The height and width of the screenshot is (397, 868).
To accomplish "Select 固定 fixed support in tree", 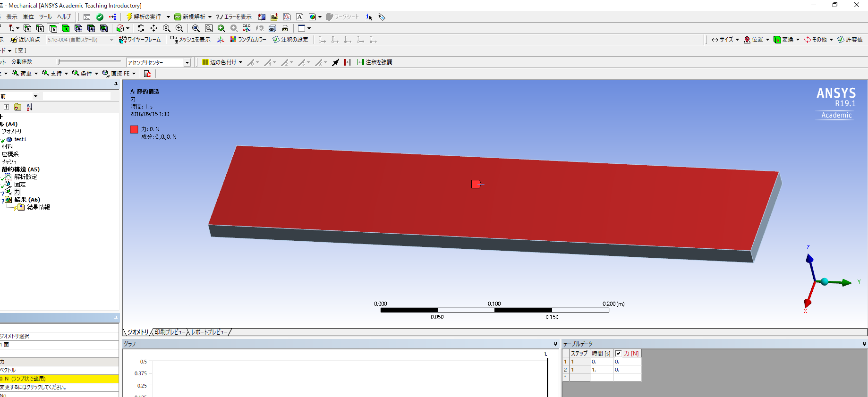I will pyautogui.click(x=20, y=185).
